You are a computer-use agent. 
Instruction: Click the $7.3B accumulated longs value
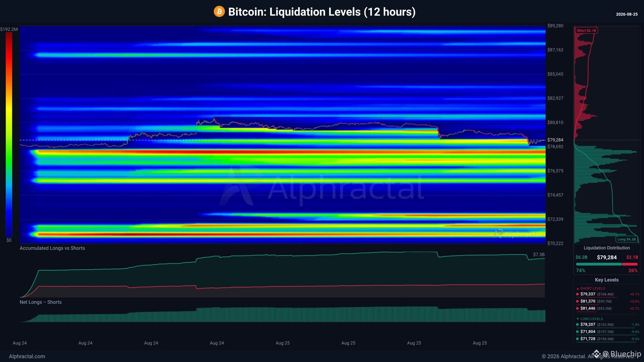pos(539,255)
